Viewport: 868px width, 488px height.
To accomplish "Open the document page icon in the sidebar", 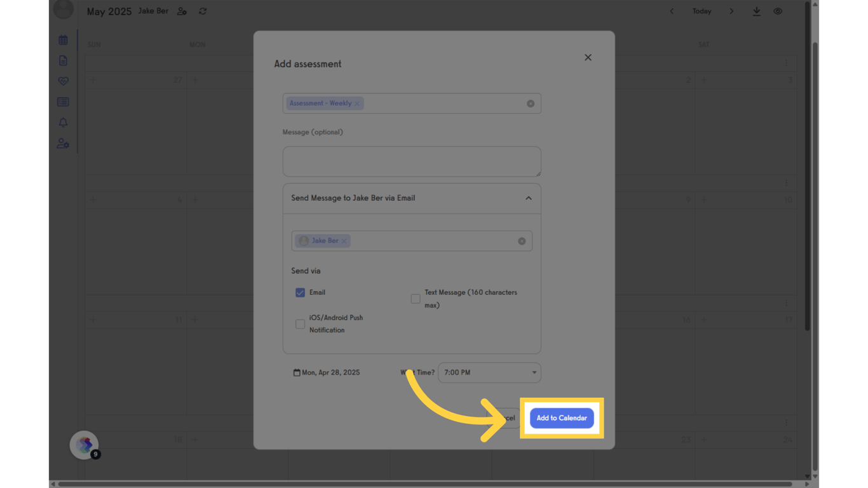I will point(63,60).
